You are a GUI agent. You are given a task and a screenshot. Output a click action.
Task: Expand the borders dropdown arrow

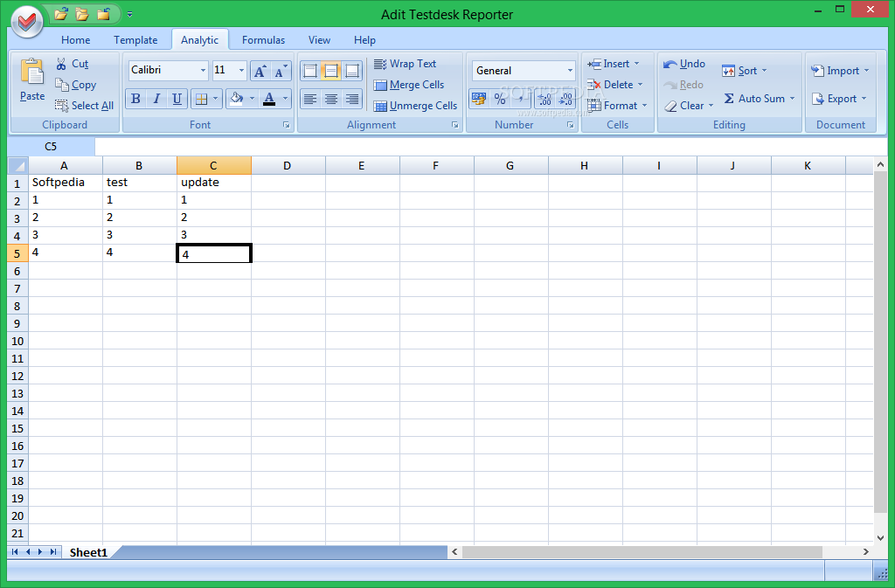pyautogui.click(x=215, y=99)
